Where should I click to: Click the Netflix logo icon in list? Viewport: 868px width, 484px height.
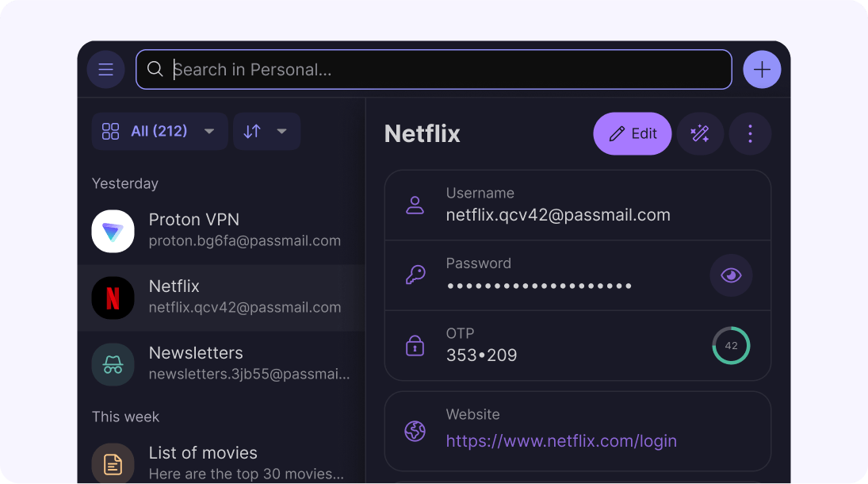point(113,298)
